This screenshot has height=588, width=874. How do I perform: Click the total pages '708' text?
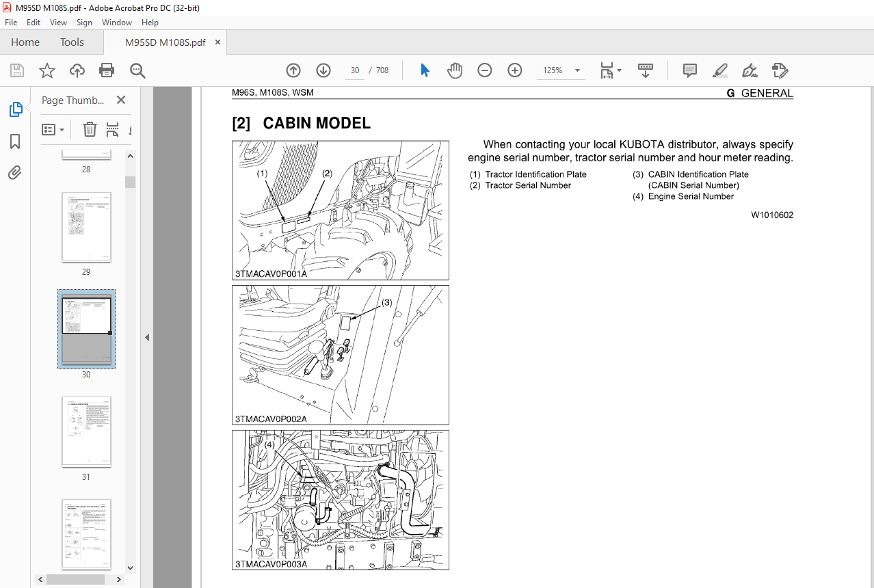[x=382, y=70]
